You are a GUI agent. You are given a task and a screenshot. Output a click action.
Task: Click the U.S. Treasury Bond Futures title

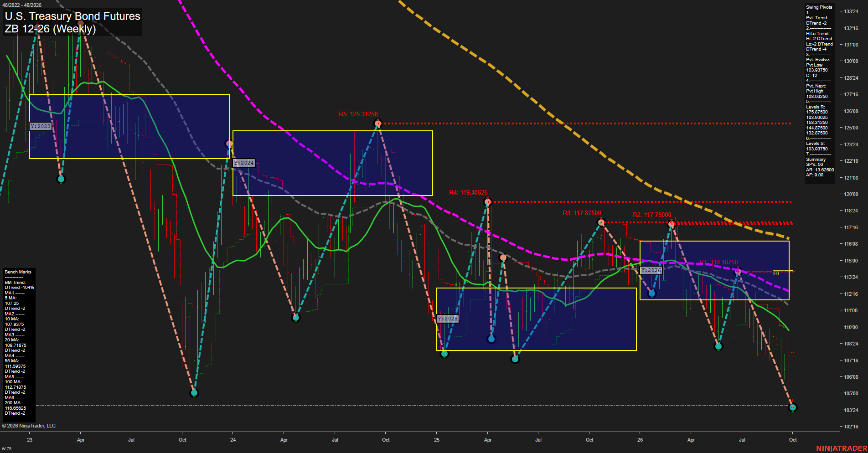[x=72, y=16]
